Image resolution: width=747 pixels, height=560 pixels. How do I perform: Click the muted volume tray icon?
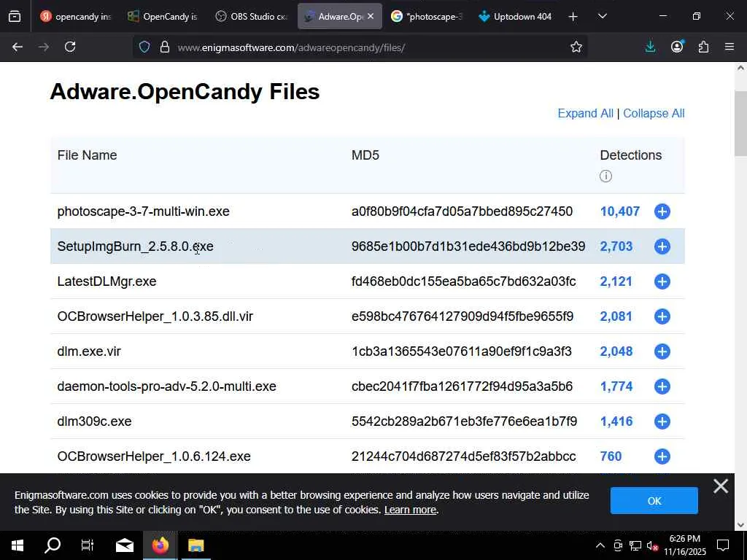tap(652, 545)
